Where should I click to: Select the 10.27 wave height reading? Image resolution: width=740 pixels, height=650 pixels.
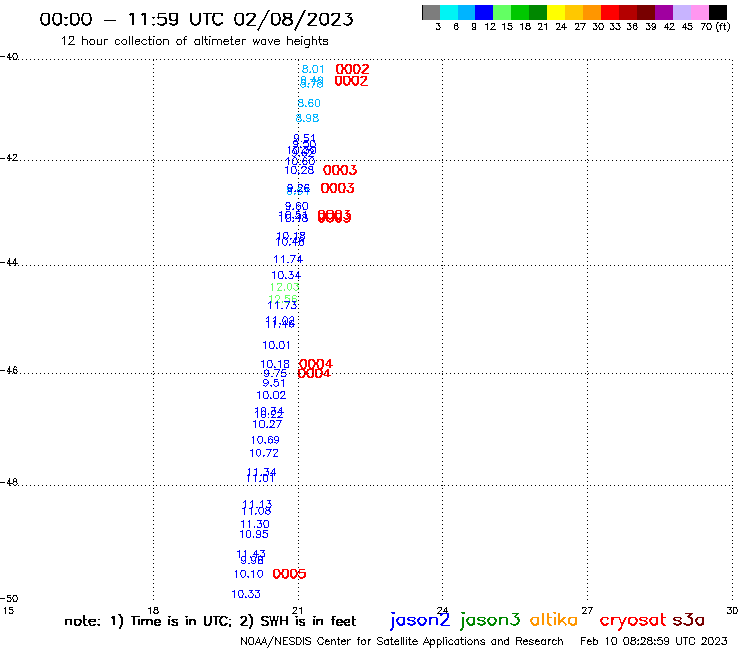267,424
